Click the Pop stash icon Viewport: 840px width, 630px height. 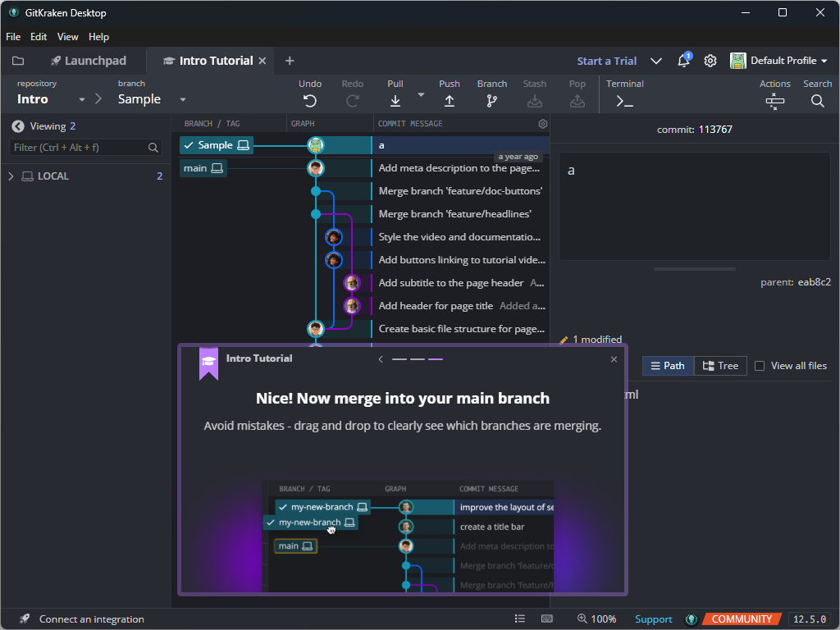tap(577, 101)
